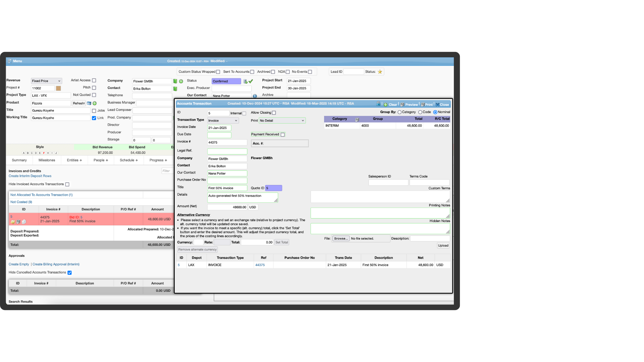The width and height of the screenshot is (644, 362).
Task: Click the Preview printer icon
Action: 402,105
